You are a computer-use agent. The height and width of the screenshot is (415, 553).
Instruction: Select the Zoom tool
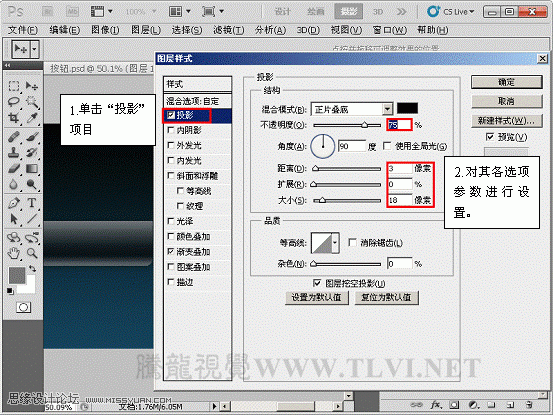[x=32, y=253]
